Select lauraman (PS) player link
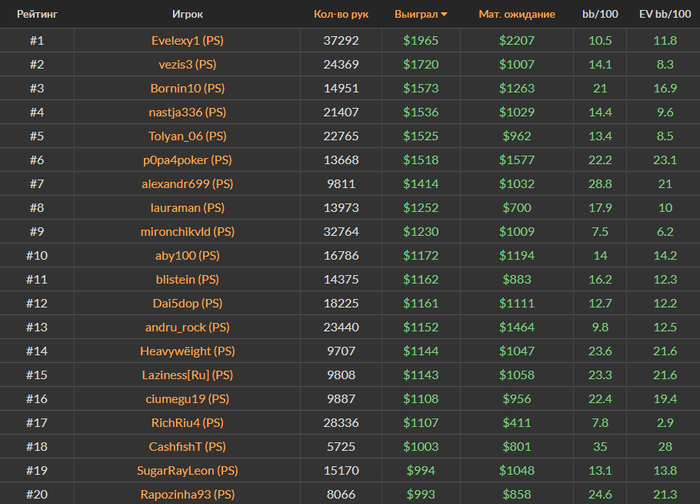700x504 pixels. click(x=187, y=208)
